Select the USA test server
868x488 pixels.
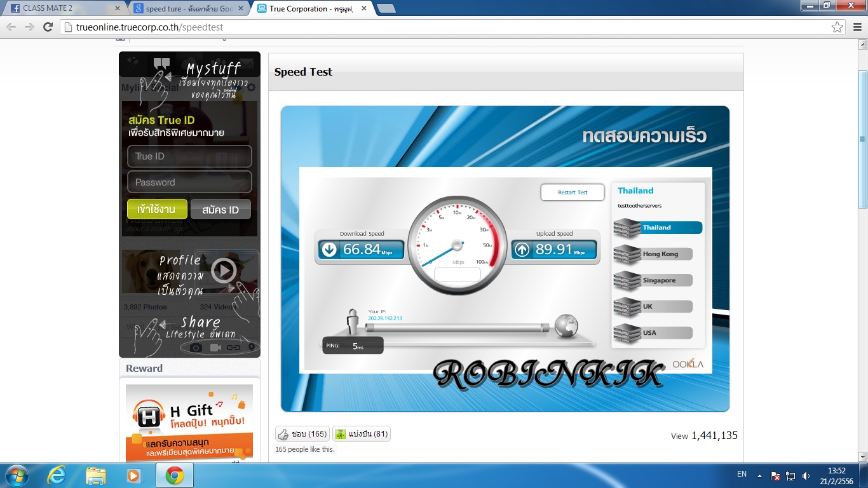653,333
